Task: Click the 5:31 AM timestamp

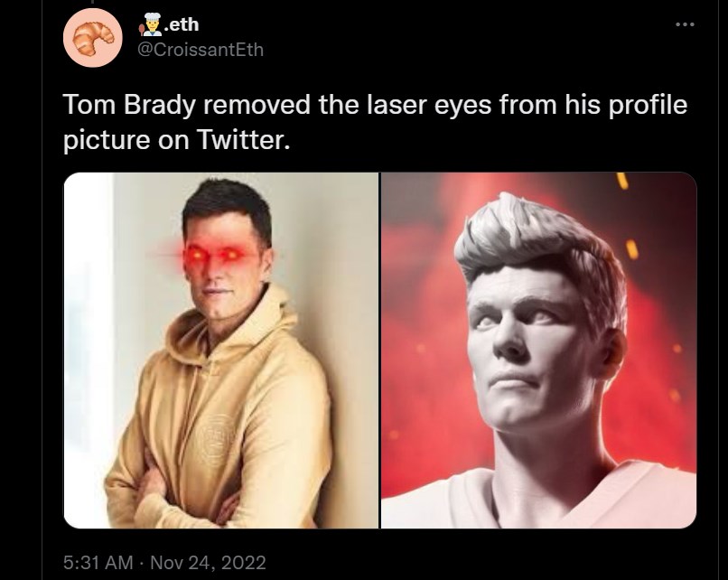Action: [98, 562]
